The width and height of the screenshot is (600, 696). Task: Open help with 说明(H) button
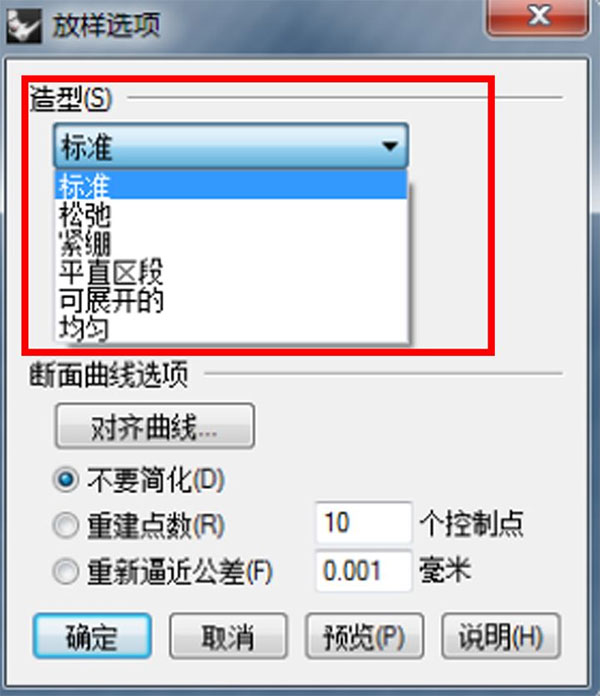pos(501,636)
